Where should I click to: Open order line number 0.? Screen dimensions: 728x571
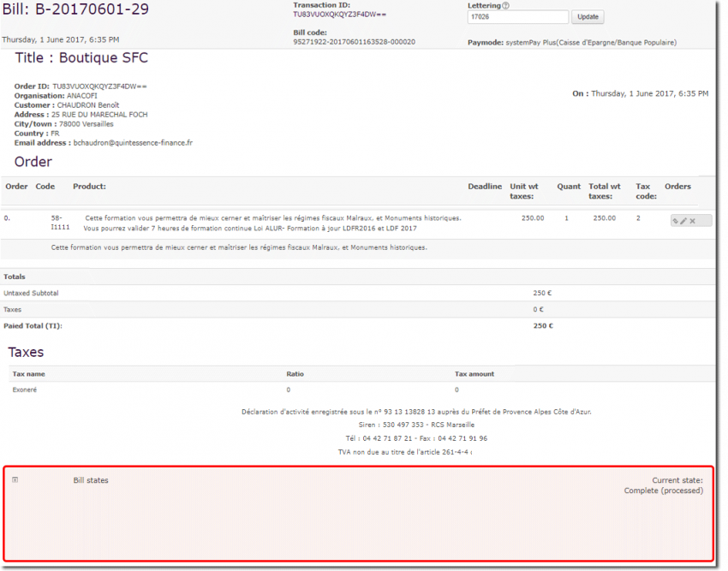click(x=7, y=218)
